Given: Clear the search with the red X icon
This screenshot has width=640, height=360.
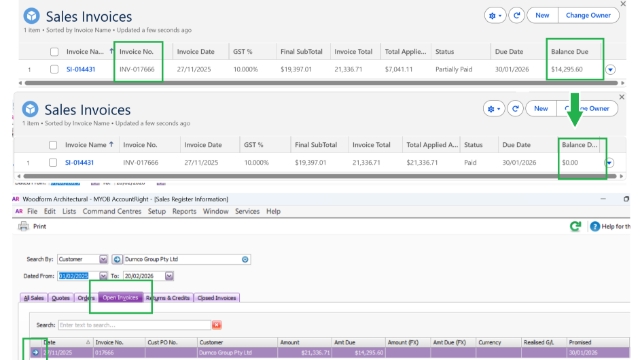Looking at the screenshot, I should pos(217,325).
